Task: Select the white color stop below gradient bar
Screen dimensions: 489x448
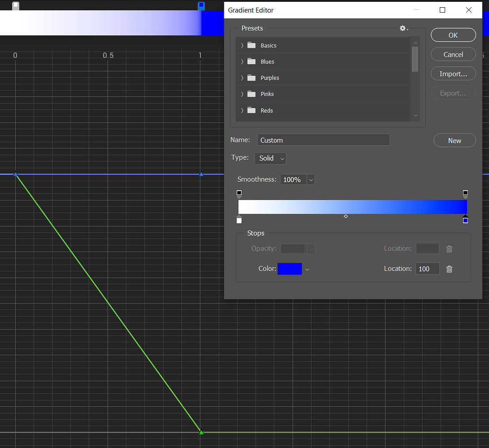Action: point(239,220)
